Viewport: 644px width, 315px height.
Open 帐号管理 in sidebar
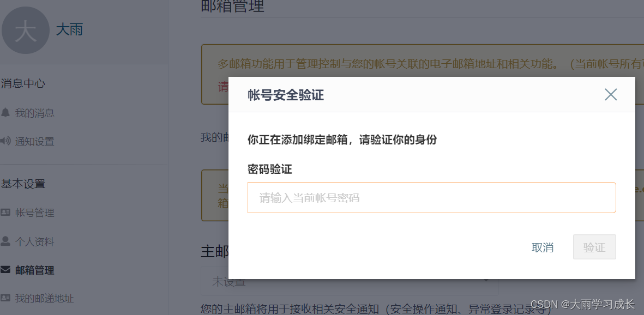tap(34, 213)
